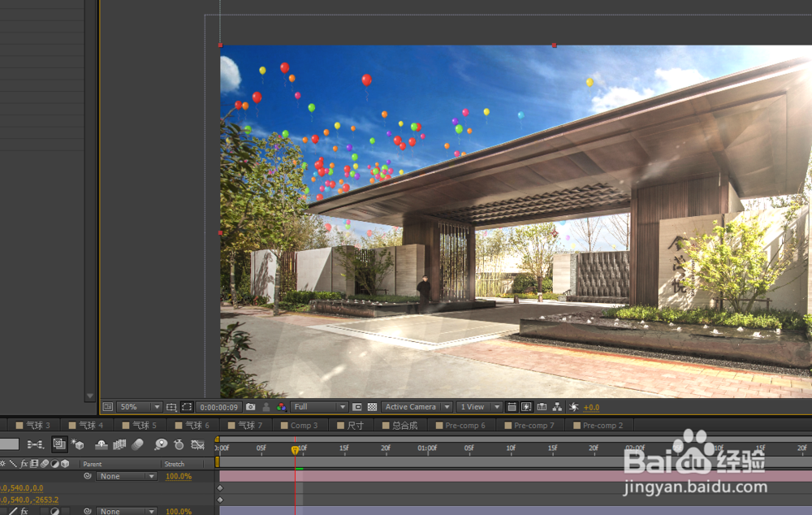Click the Stretch column header
Image resolution: width=812 pixels, height=515 pixels.
click(x=174, y=464)
